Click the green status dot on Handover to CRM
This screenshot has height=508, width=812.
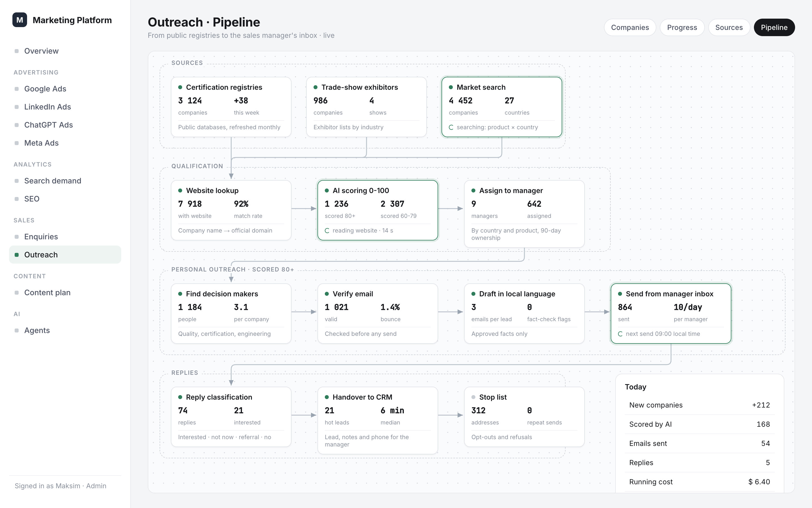327,397
